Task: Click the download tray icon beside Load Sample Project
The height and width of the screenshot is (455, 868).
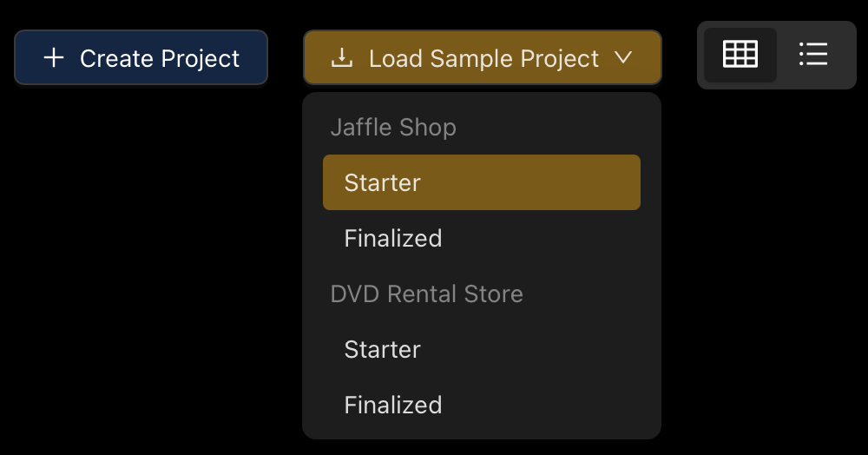Action: tap(342, 57)
